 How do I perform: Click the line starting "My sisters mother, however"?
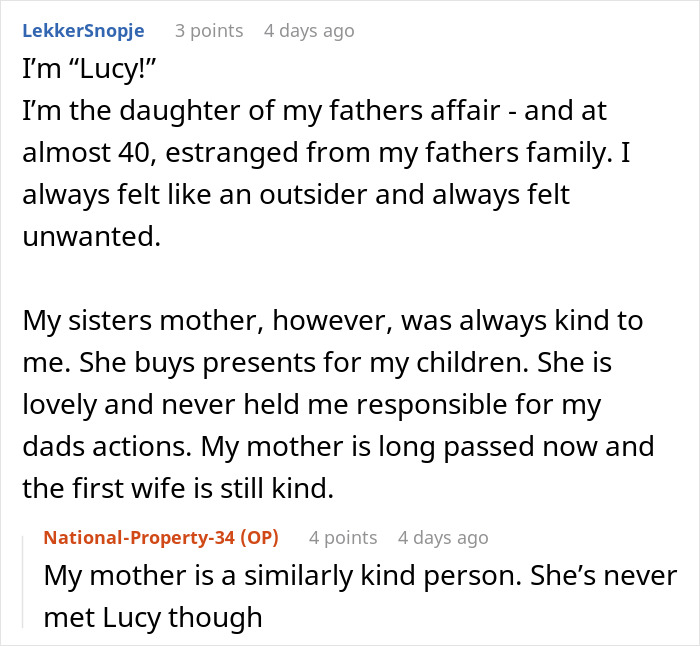[x=333, y=320]
